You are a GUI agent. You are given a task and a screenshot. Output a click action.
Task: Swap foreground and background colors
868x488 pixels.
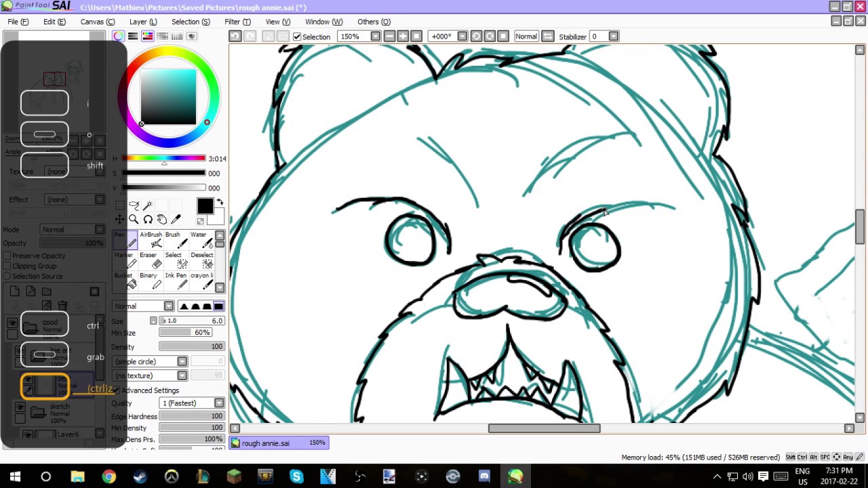tap(219, 202)
